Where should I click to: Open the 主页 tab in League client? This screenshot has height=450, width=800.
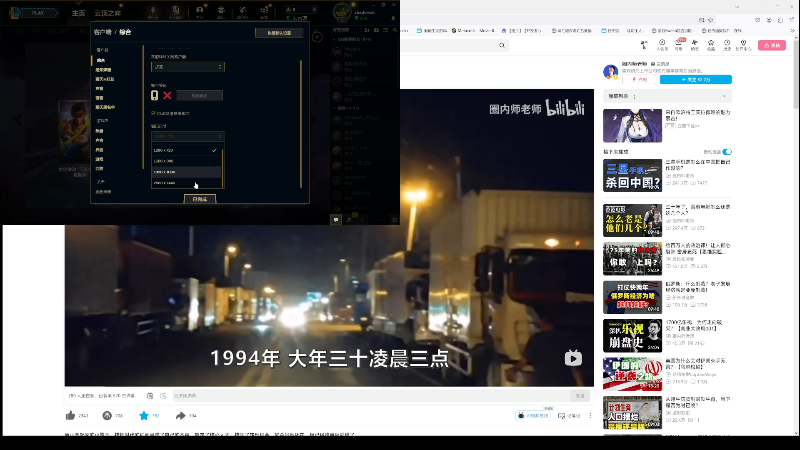pos(78,13)
